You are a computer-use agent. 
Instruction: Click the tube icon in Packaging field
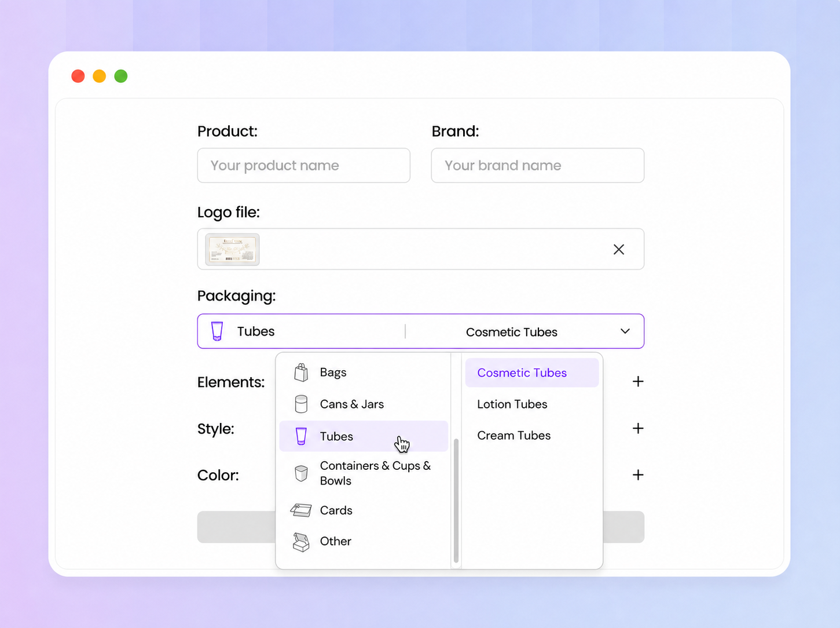217,331
